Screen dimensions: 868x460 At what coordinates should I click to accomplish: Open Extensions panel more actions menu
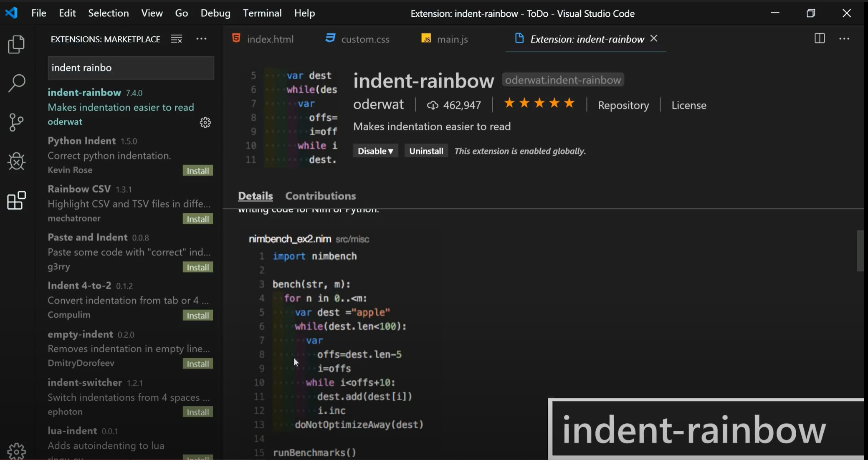[x=201, y=39]
